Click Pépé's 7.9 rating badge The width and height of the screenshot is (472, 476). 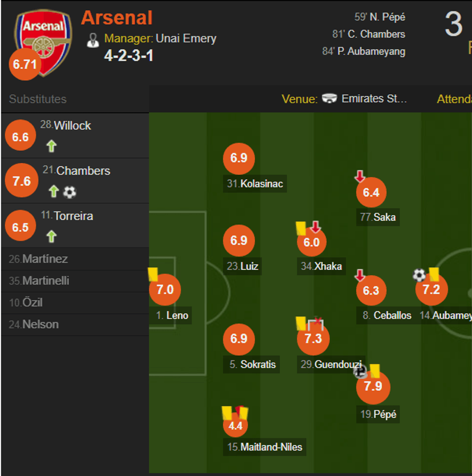[x=373, y=387]
